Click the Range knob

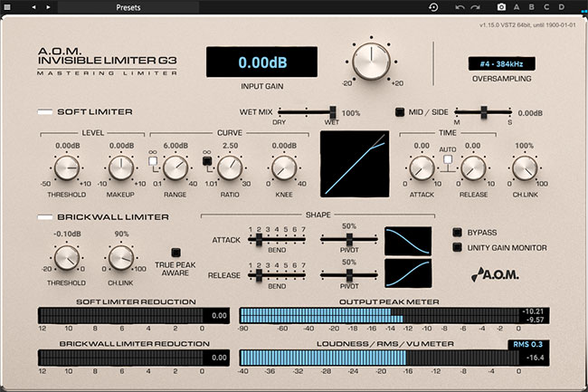pos(175,168)
